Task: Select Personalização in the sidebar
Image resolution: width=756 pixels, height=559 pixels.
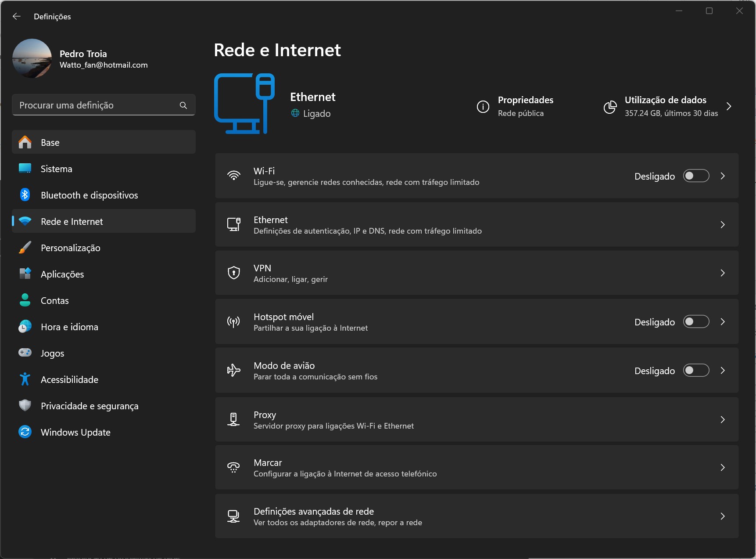Action: tap(70, 248)
